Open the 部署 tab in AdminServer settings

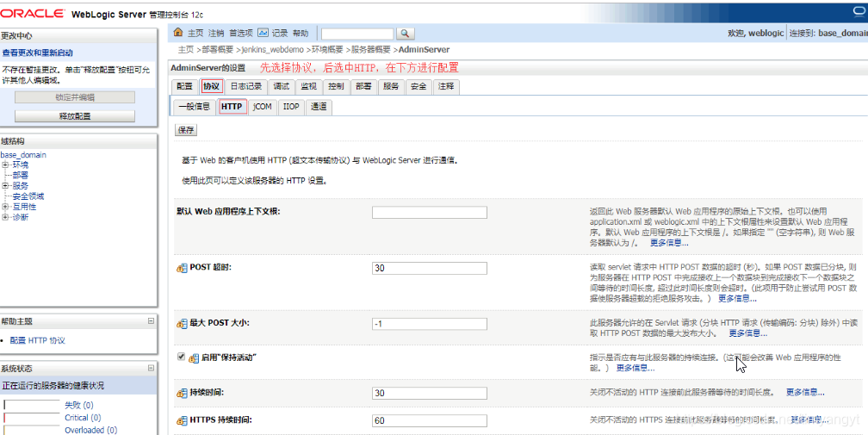[x=363, y=86]
